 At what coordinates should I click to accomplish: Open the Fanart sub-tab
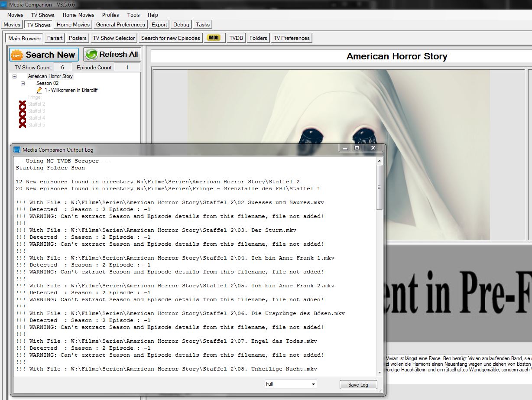click(x=55, y=38)
